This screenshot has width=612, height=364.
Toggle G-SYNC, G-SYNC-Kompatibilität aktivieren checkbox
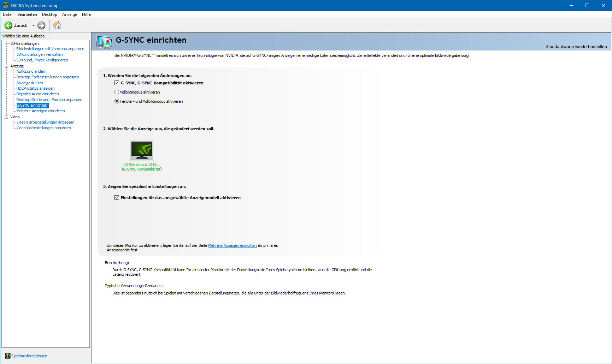117,83
